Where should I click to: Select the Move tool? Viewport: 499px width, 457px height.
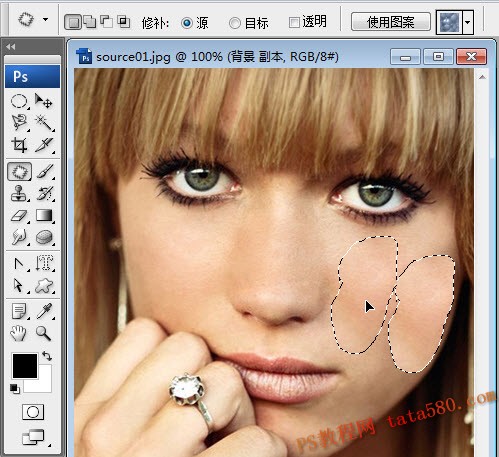[44, 101]
